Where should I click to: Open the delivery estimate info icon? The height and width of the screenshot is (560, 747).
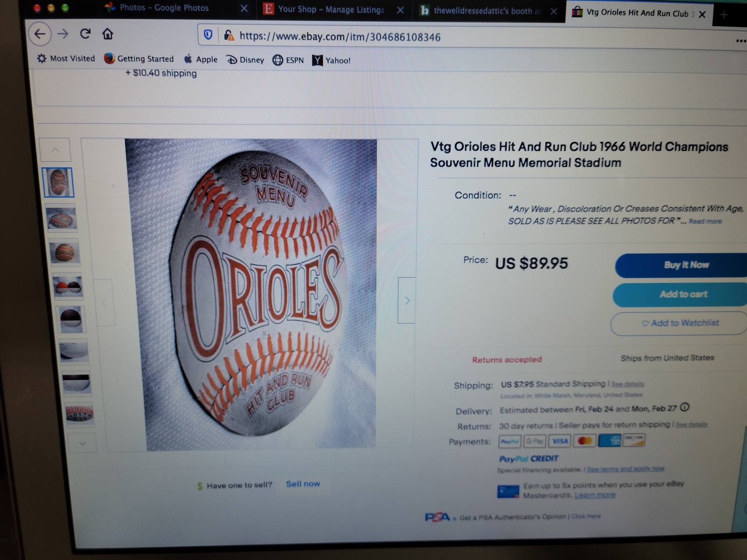click(x=684, y=407)
